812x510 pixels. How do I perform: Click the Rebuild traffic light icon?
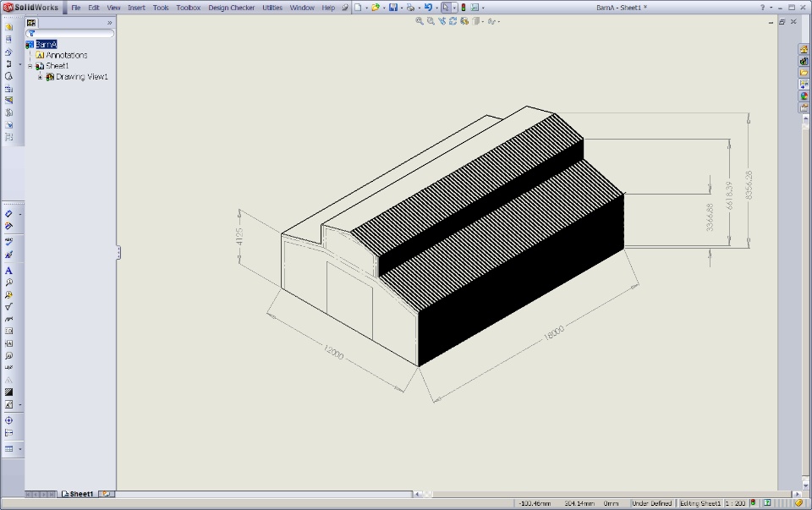click(x=463, y=8)
